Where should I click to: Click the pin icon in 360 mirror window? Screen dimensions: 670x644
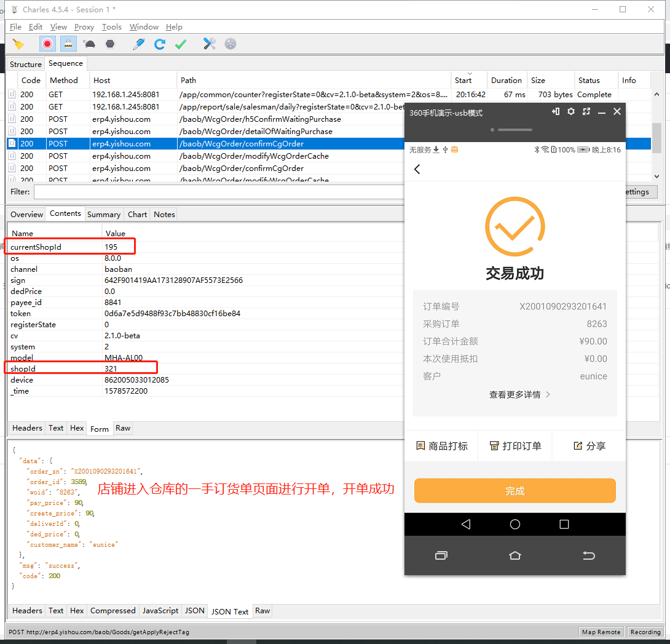(556, 111)
